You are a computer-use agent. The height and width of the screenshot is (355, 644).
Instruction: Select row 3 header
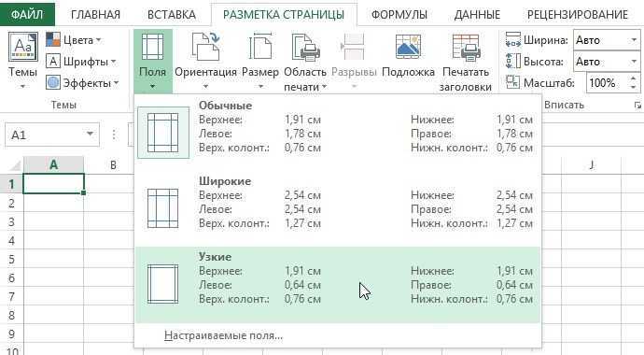[x=11, y=222]
